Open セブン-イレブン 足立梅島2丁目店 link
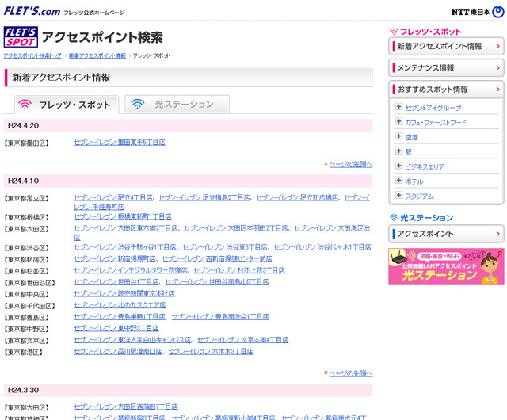The height and width of the screenshot is (420, 507). click(x=204, y=197)
